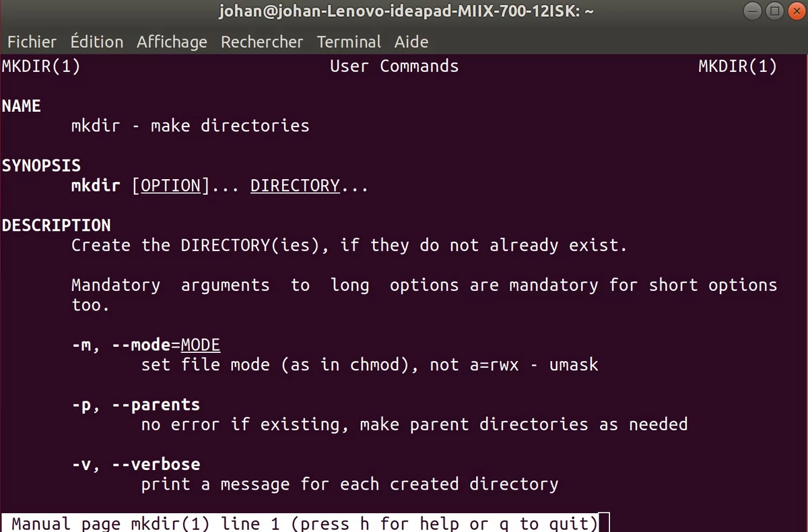This screenshot has width=808, height=532.
Task: Open the Affichage menu
Action: pyautogui.click(x=172, y=42)
